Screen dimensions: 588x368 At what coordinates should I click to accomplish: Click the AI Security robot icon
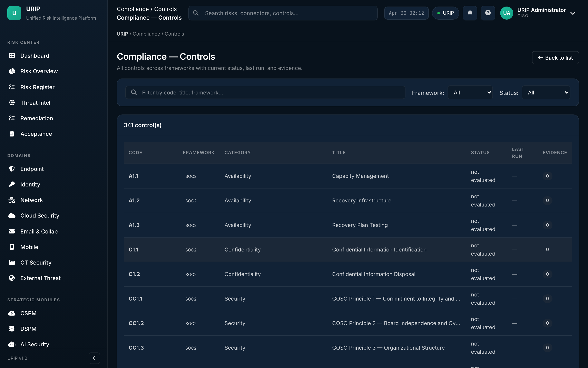pos(12,344)
